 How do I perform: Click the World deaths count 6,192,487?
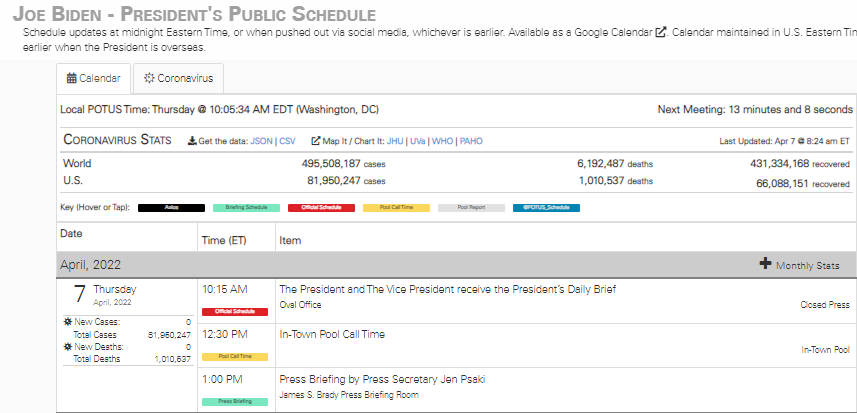(x=601, y=163)
